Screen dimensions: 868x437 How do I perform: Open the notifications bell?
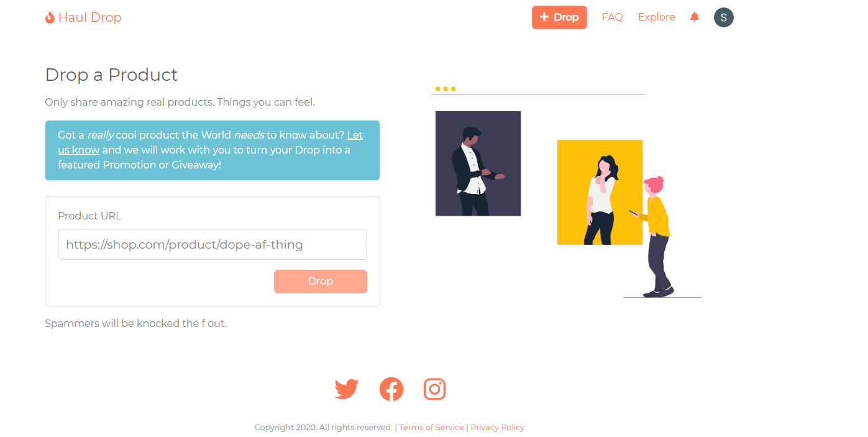(x=695, y=17)
